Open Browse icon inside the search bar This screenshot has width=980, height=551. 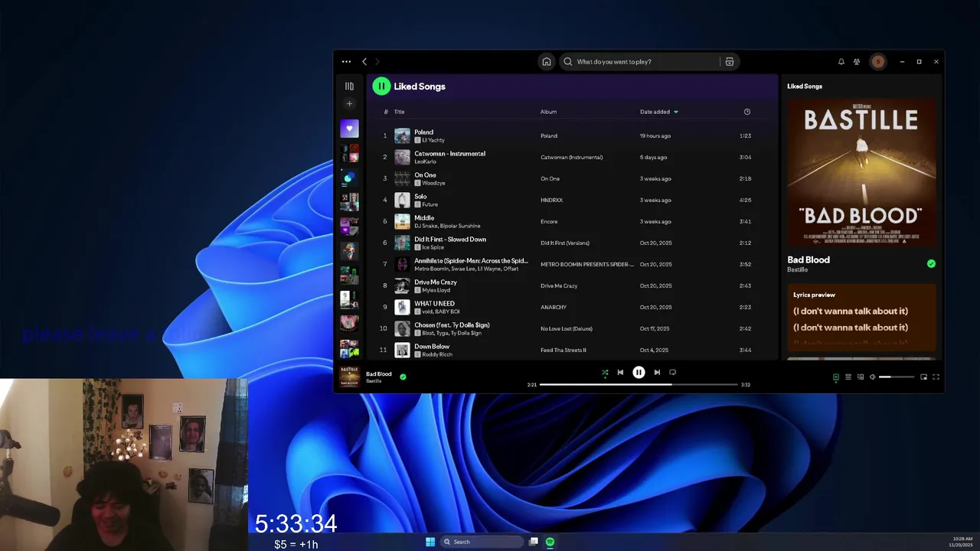pyautogui.click(x=730, y=62)
